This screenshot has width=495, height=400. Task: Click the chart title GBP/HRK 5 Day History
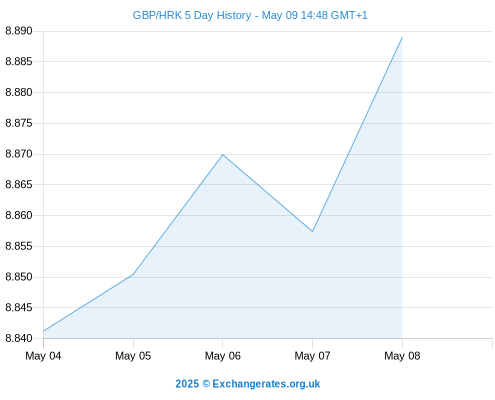pos(192,15)
